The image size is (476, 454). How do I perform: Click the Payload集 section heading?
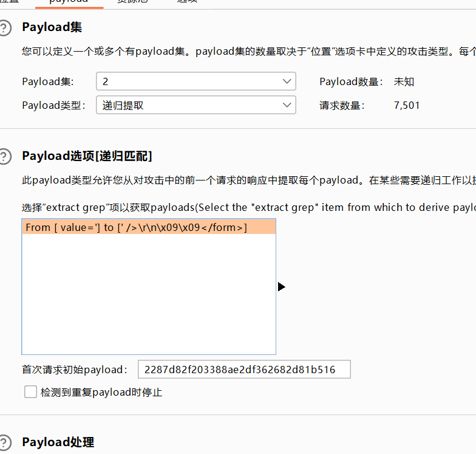click(x=52, y=27)
